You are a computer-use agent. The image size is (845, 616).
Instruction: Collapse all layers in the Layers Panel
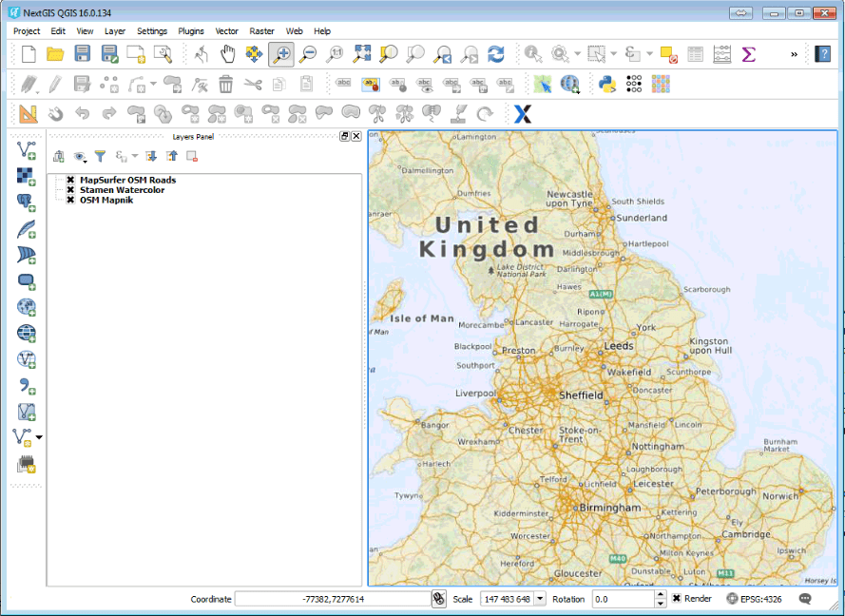(173, 156)
